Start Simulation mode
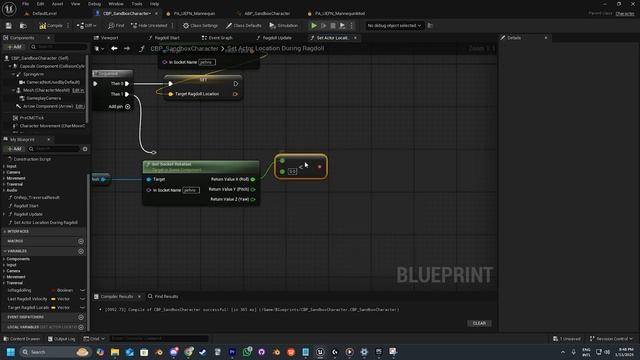 [x=284, y=26]
